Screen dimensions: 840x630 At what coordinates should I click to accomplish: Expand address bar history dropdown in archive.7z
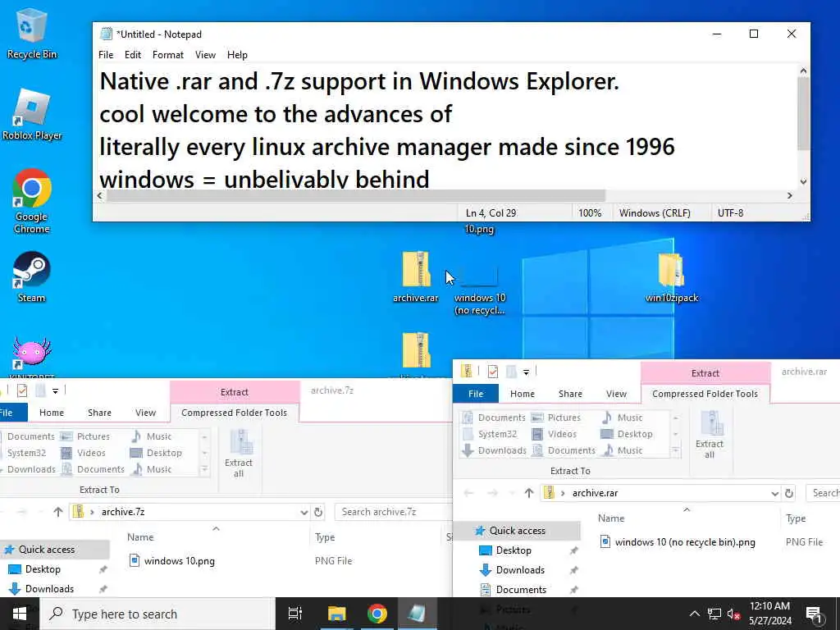pyautogui.click(x=304, y=512)
